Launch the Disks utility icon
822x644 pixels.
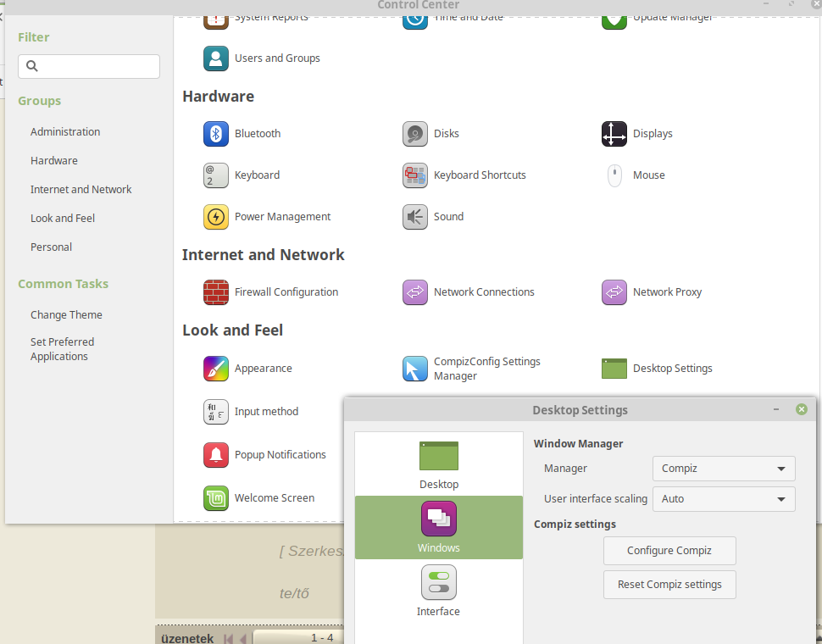pyautogui.click(x=414, y=134)
